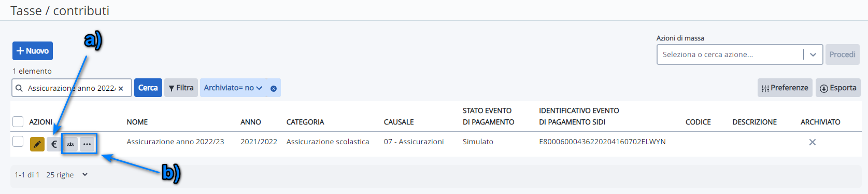This screenshot has width=868, height=194.
Task: Change the 25 righe page size
Action: click(x=67, y=175)
